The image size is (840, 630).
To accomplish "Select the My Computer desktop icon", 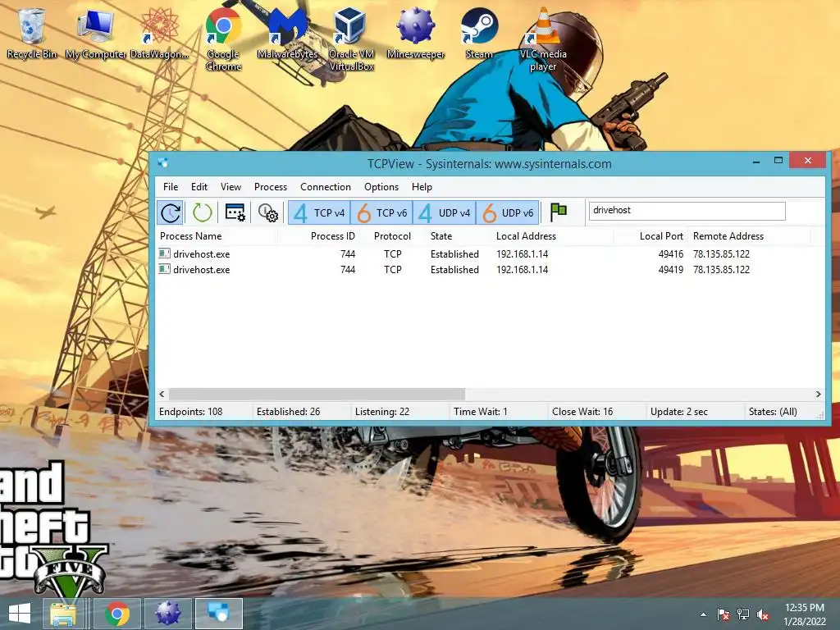I will click(95, 34).
